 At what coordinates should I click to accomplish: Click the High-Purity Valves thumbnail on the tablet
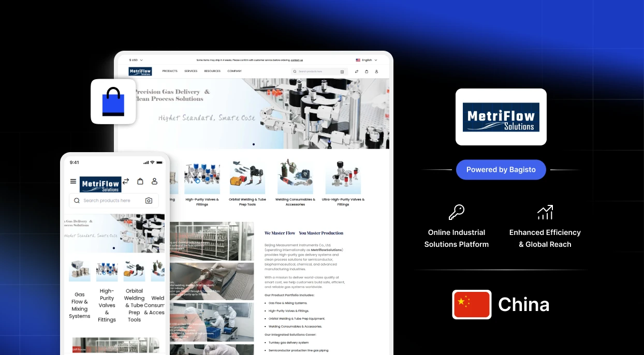pyautogui.click(x=202, y=177)
